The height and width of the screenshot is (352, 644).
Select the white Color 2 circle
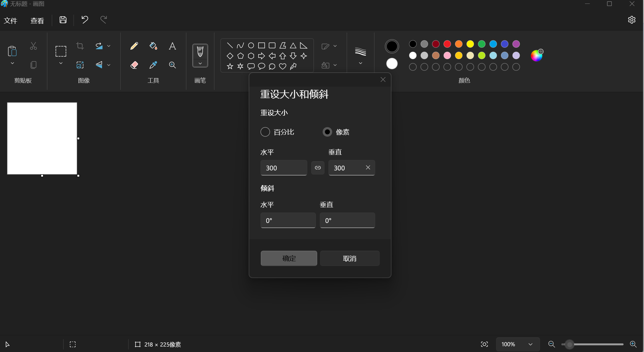click(392, 64)
